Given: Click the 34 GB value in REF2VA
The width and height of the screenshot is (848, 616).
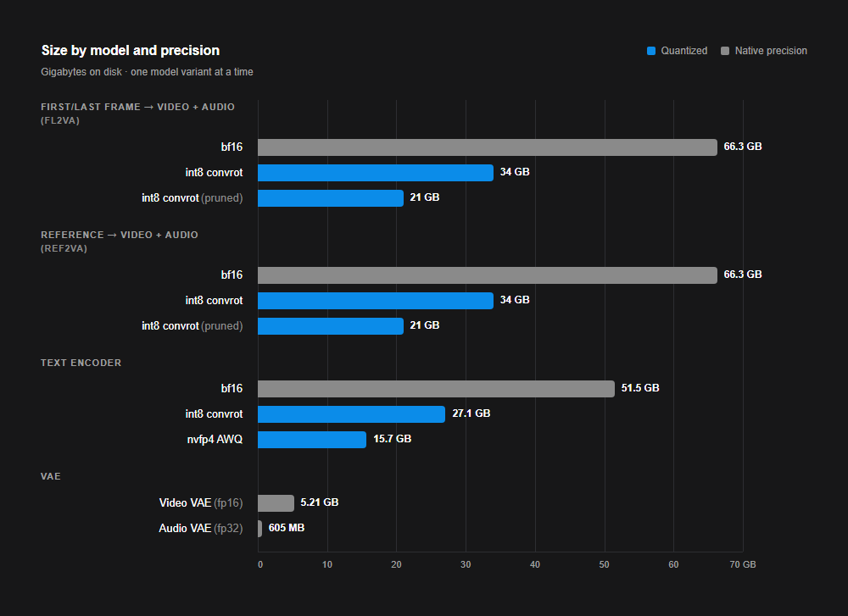Looking at the screenshot, I should coord(515,300).
